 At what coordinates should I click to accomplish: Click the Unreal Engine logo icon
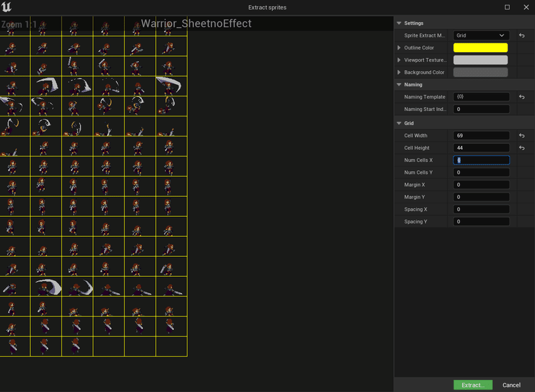[x=7, y=6]
